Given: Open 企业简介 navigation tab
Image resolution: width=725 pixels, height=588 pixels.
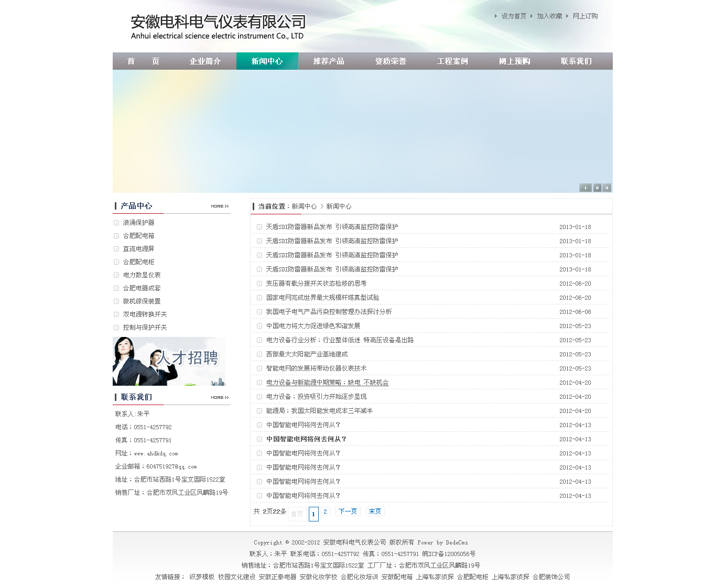Looking at the screenshot, I should 205,61.
